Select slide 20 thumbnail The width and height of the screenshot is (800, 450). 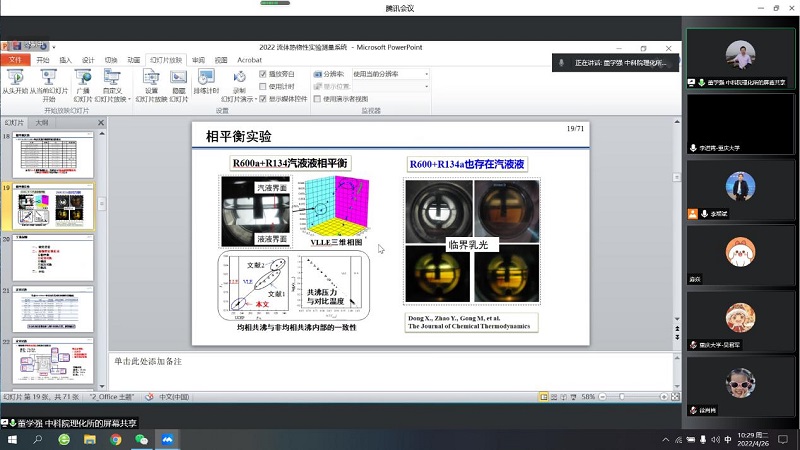(x=53, y=258)
